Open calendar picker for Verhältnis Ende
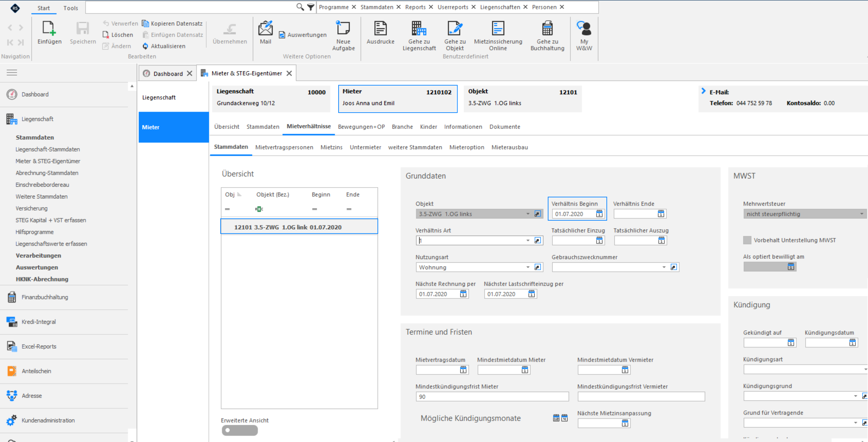868x442 pixels. pyautogui.click(x=661, y=214)
